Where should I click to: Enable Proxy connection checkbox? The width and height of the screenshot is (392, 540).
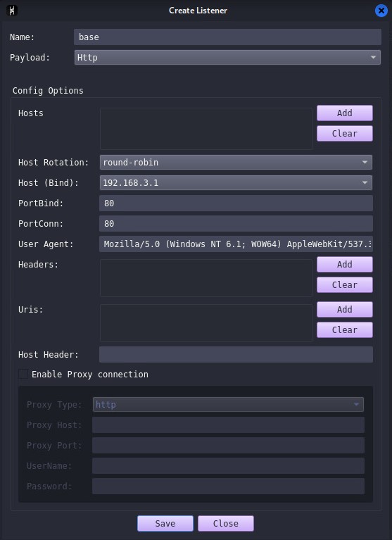point(23,374)
